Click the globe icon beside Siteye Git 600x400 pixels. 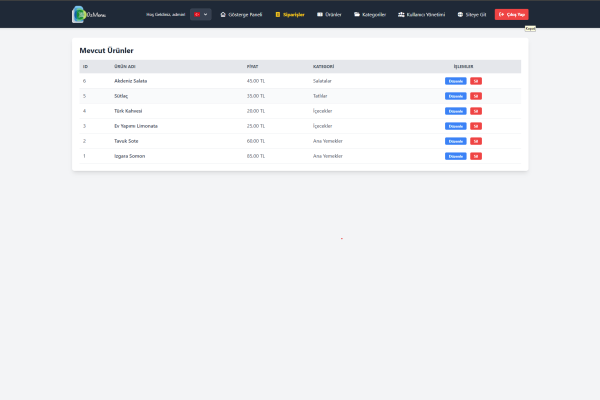point(460,15)
